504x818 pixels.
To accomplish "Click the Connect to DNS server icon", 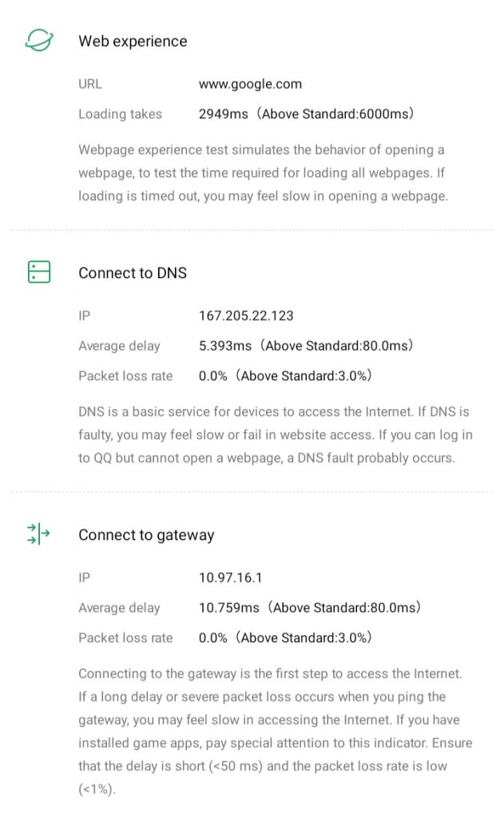I will (38, 272).
